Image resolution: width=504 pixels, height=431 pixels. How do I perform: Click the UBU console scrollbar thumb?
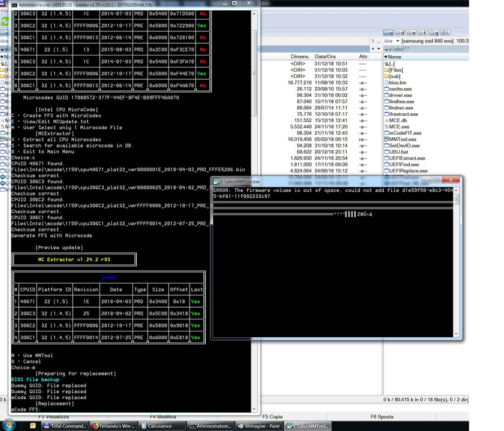(254, 73)
